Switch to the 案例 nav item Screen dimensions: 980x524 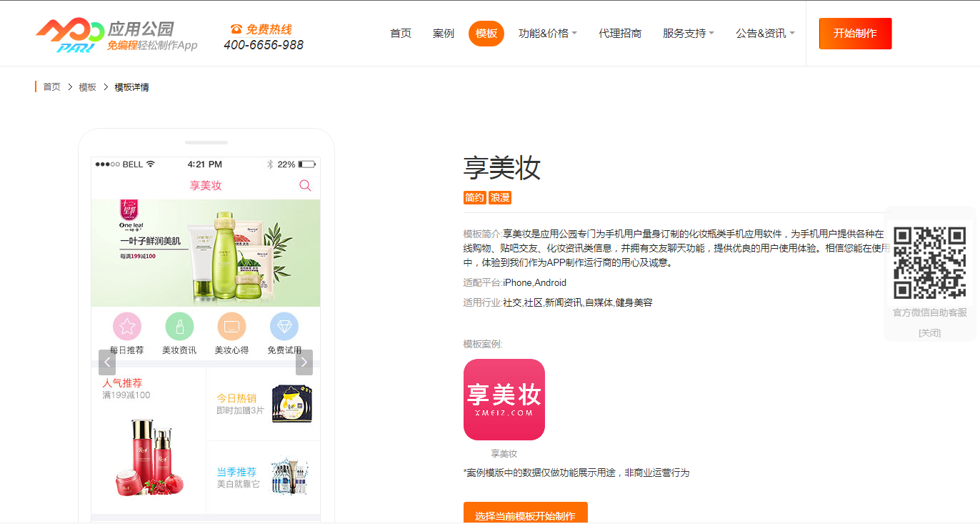click(x=443, y=34)
